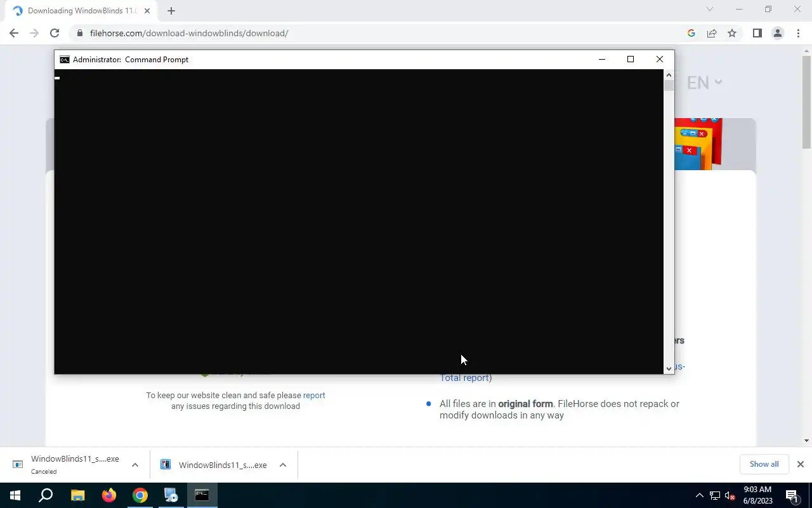The width and height of the screenshot is (812, 508).
Task: Click page scrollbar down arrow in Chrome
Action: tap(806, 441)
